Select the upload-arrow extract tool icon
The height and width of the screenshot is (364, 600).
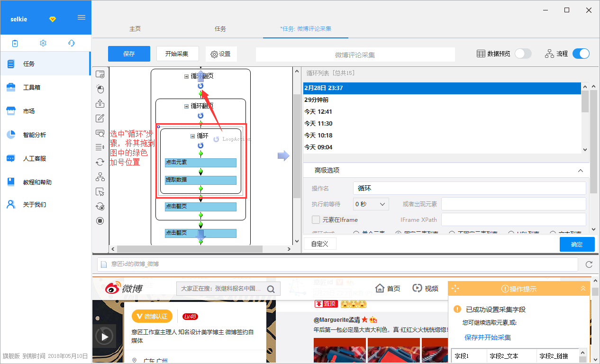[100, 104]
